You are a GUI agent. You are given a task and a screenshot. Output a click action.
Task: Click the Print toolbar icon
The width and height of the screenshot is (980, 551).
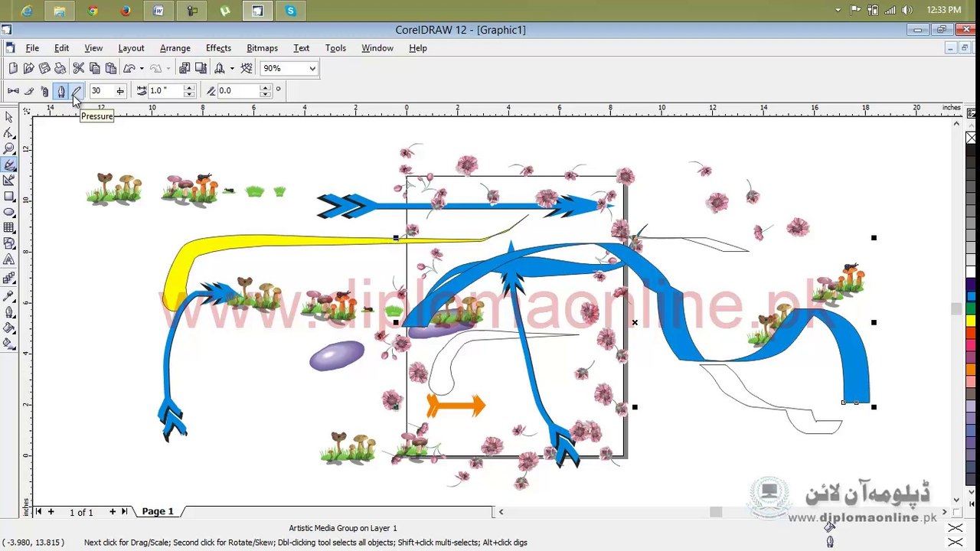(x=60, y=68)
